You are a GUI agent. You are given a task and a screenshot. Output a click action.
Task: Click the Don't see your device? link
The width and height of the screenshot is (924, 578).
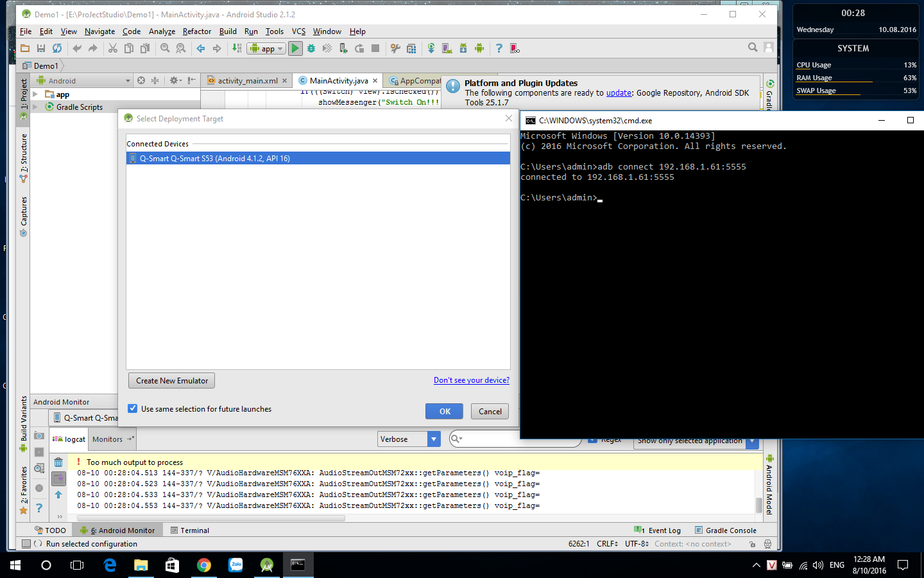(x=472, y=380)
